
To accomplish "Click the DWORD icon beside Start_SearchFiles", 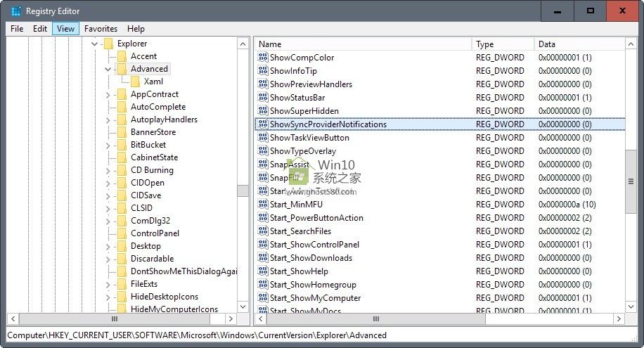I will coord(263,231).
